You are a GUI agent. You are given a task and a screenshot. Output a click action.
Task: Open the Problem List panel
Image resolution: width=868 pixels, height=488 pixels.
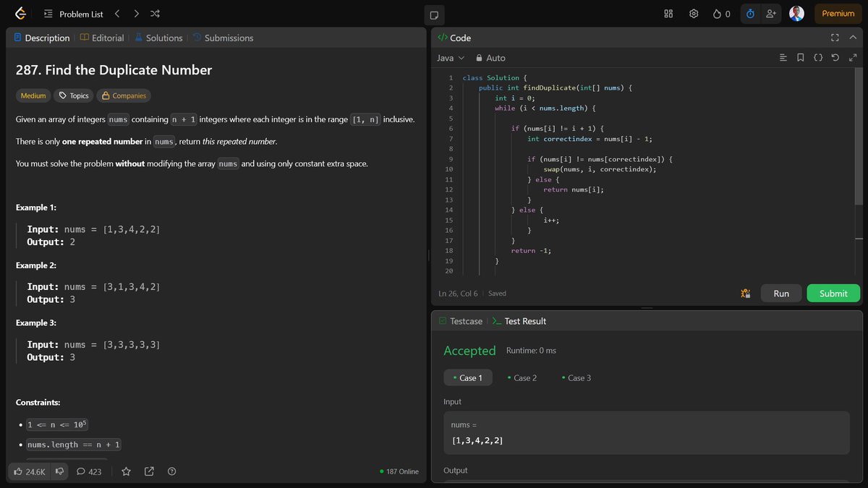pos(73,14)
